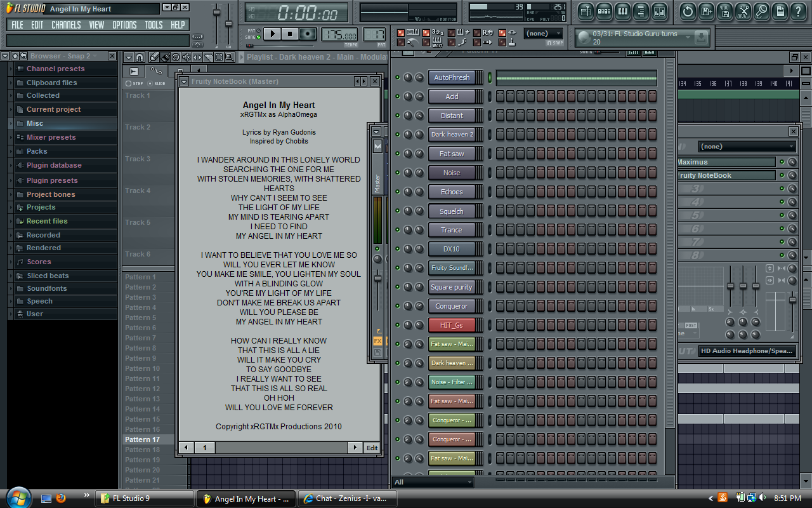
Task: Select the Mute tool in Playlist toolbar
Action: pos(187,57)
